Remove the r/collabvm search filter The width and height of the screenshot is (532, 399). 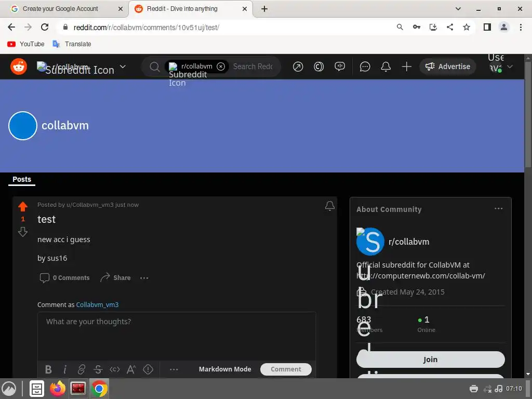pos(221,66)
